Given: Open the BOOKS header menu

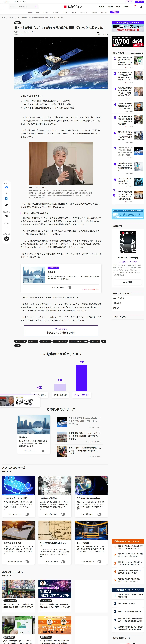Looking at the screenshot, I should pyautogui.click(x=126, y=7).
